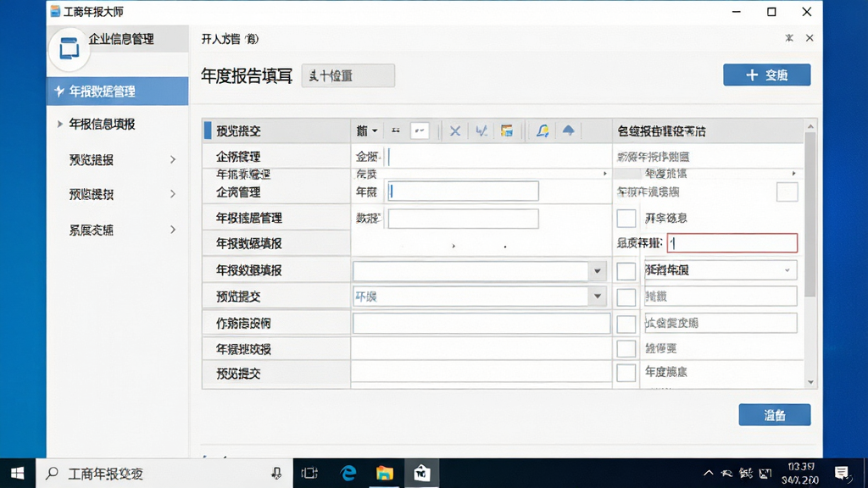Screen dimensions: 868x488
Task: Click the blue upload arrow toolbar icon
Action: [569, 130]
